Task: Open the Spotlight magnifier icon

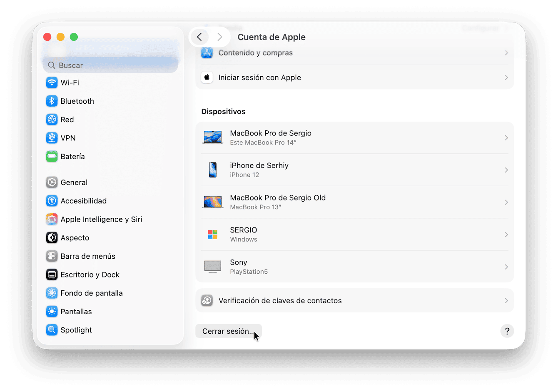Action: click(x=52, y=330)
